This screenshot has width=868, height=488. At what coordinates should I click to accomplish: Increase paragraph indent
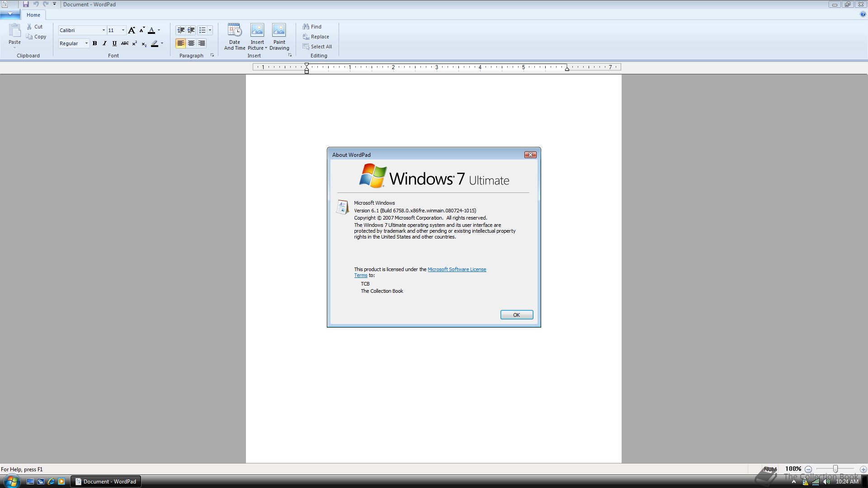tap(191, 30)
